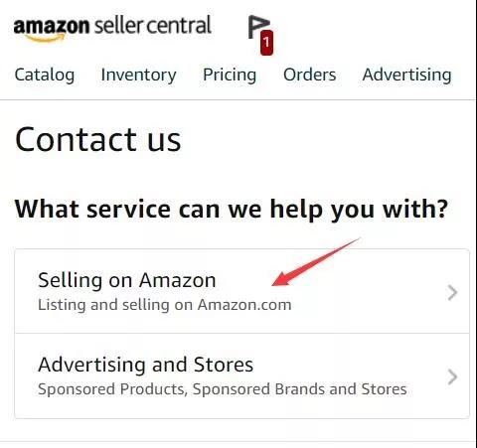This screenshot has height=448, width=477.
Task: Expand the Advertising and Stores chevron
Action: [x=452, y=376]
